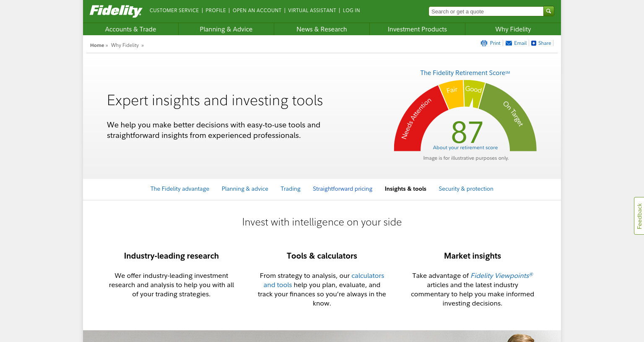Click Log In
644x342 pixels.
tap(351, 10)
